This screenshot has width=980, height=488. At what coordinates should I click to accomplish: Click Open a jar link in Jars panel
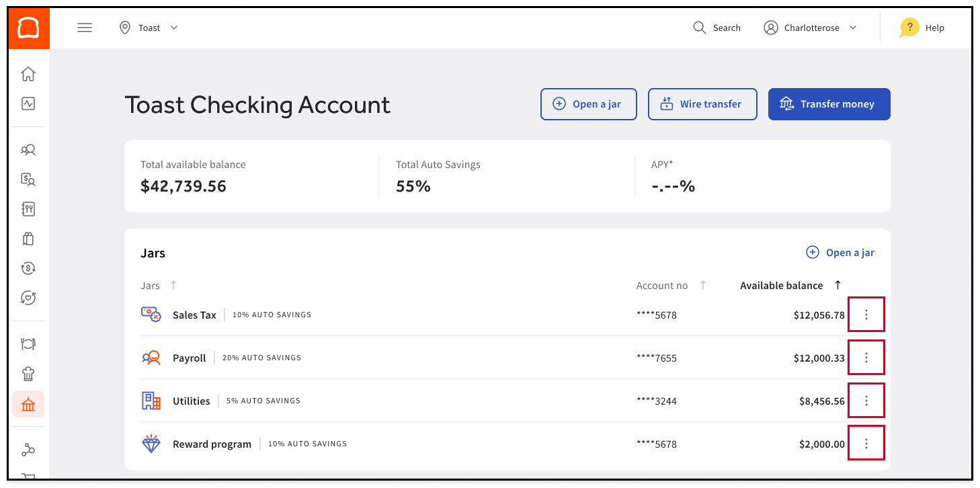coord(840,253)
